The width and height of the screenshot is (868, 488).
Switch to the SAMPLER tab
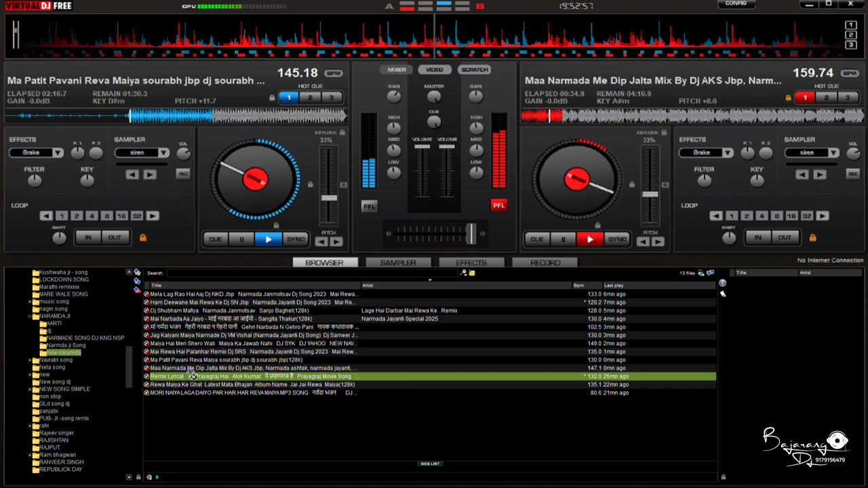point(398,263)
